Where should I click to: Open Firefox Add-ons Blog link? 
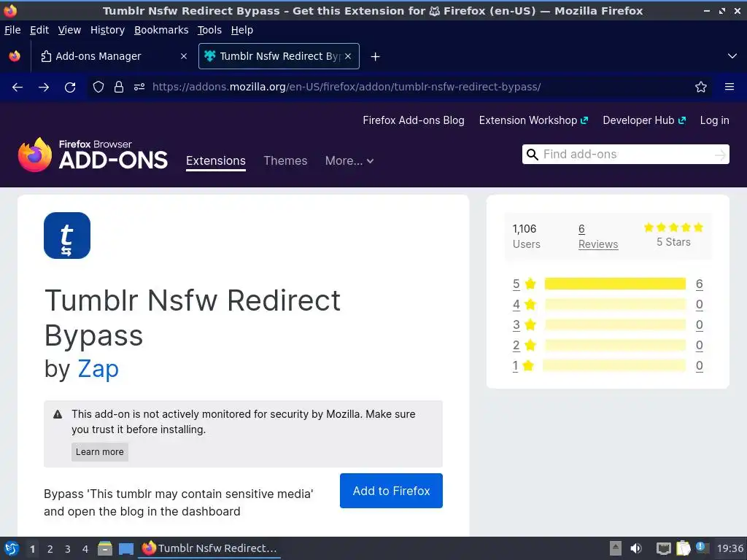[414, 120]
